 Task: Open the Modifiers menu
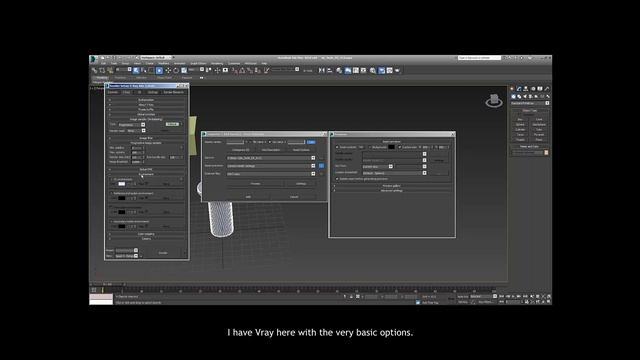pos(164,63)
